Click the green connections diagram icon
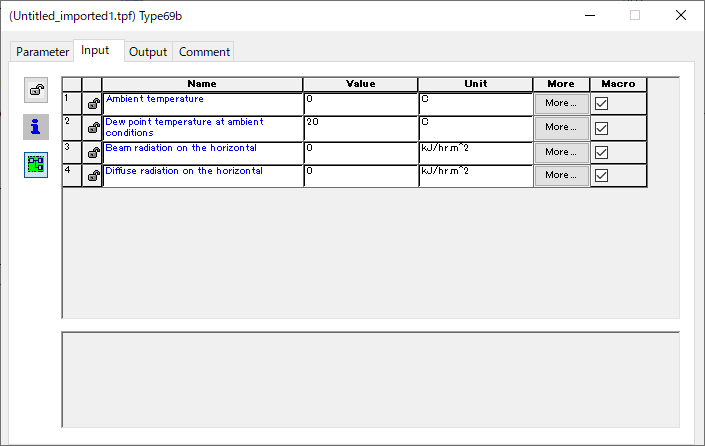Screen dimensions: 705x446 [36, 165]
